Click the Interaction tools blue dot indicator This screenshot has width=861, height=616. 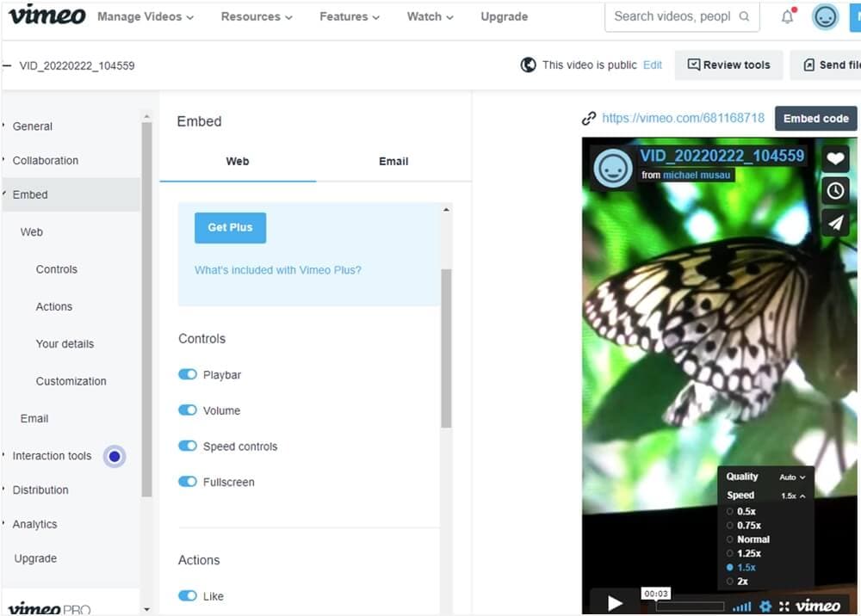point(115,456)
